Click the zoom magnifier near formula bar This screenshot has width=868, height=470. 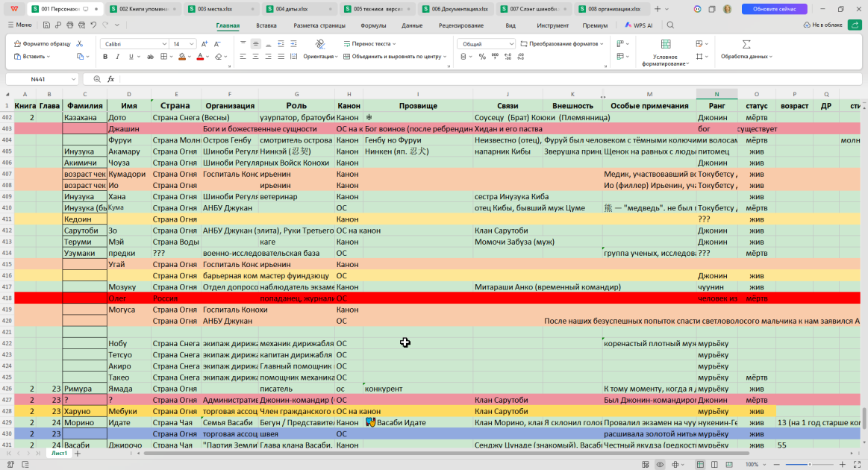pyautogui.click(x=97, y=79)
